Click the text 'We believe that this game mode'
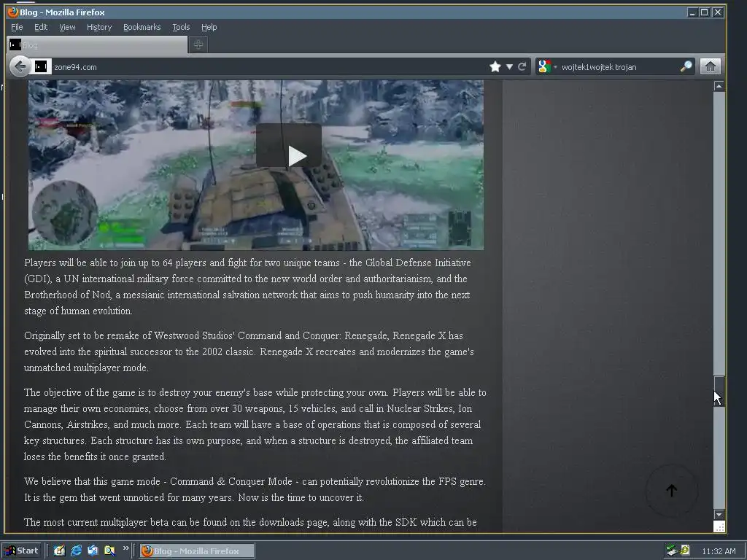Image resolution: width=747 pixels, height=560 pixels. pyautogui.click(x=93, y=481)
